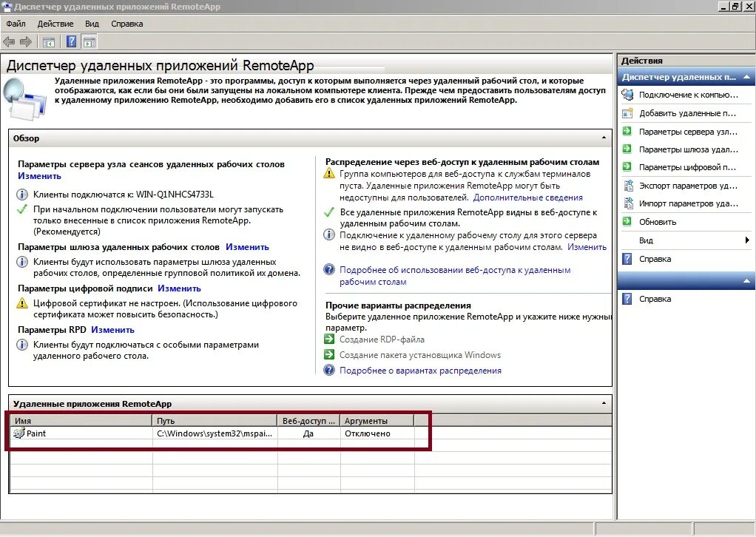Click the green arrow beside Параметры цифровой
Screen dimensions: 756x537
point(627,166)
